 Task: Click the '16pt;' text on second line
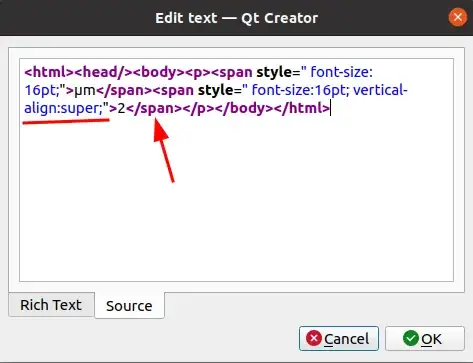41,91
